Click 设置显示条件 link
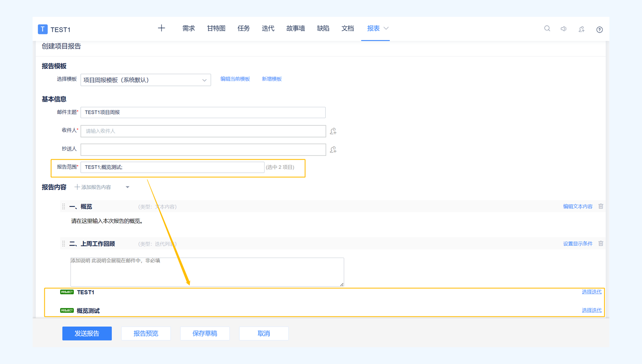 pos(578,244)
